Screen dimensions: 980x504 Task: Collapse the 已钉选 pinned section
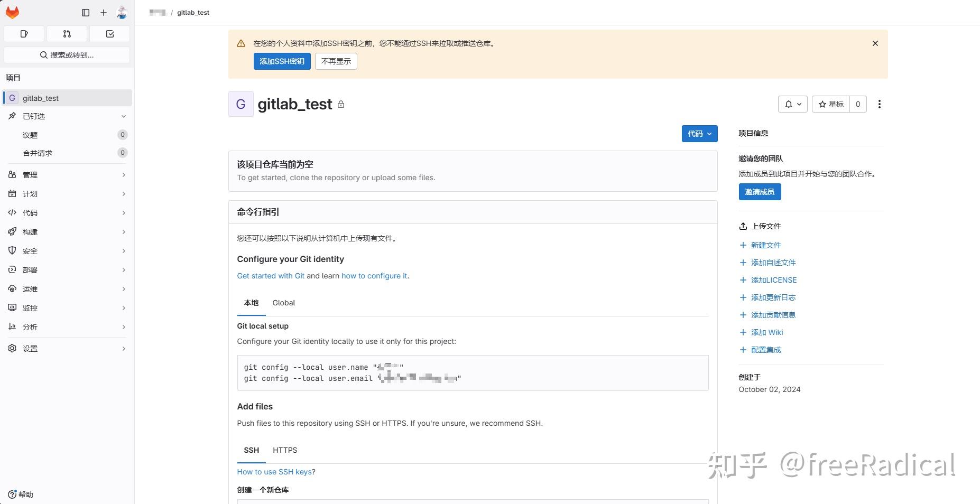pyautogui.click(x=124, y=116)
